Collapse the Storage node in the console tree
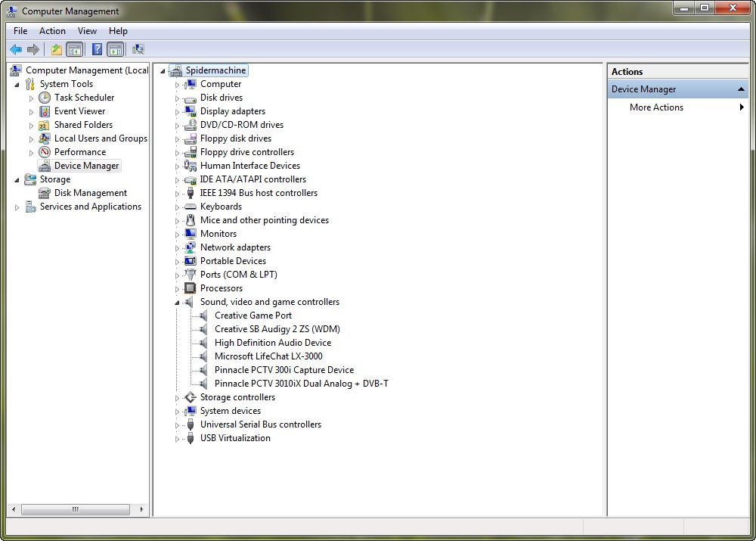The height and width of the screenshot is (541, 756). pos(17,180)
